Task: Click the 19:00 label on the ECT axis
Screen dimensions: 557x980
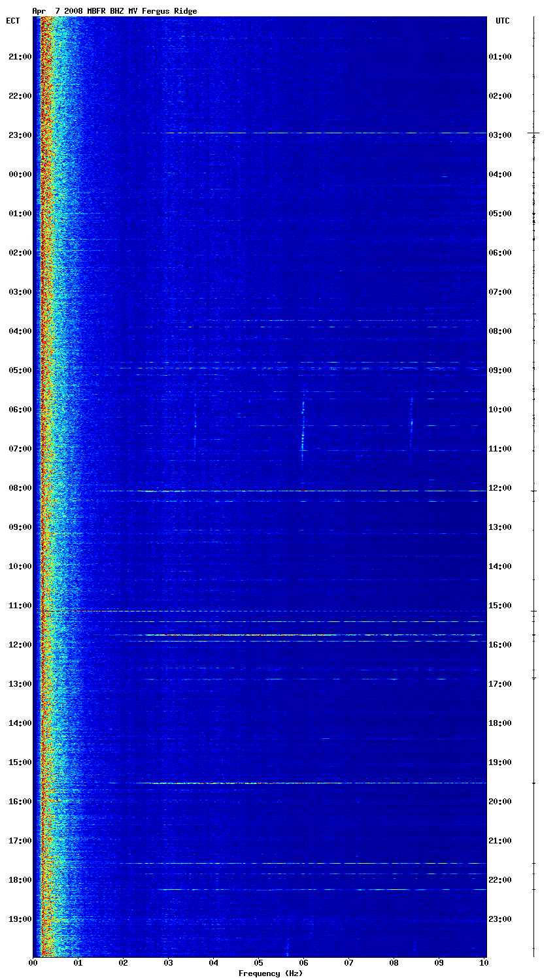Action: [x=20, y=919]
